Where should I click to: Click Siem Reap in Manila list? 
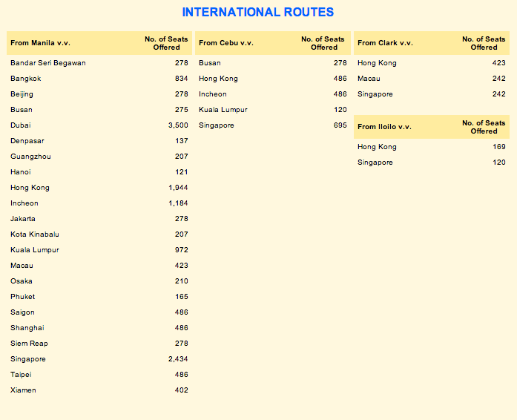[29, 344]
